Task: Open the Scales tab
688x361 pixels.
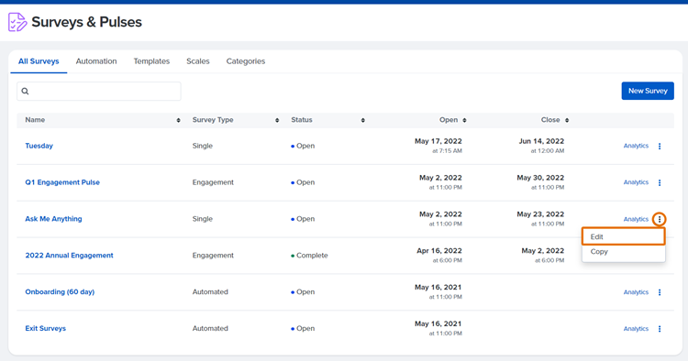Action: tap(198, 61)
